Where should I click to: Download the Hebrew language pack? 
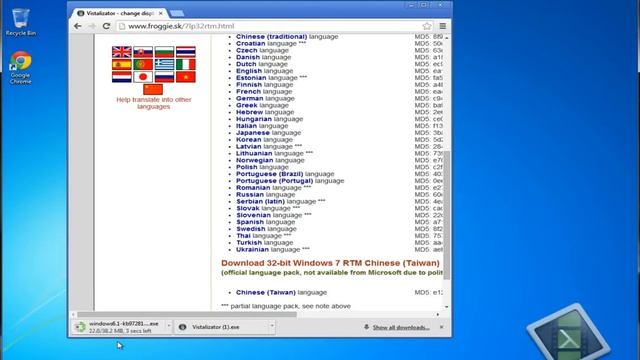[249, 112]
